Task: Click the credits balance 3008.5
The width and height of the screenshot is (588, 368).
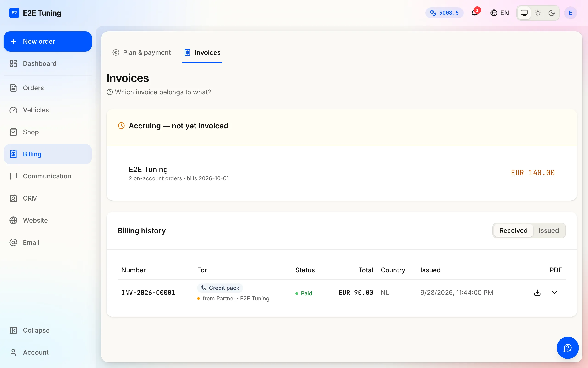Action: coord(444,13)
